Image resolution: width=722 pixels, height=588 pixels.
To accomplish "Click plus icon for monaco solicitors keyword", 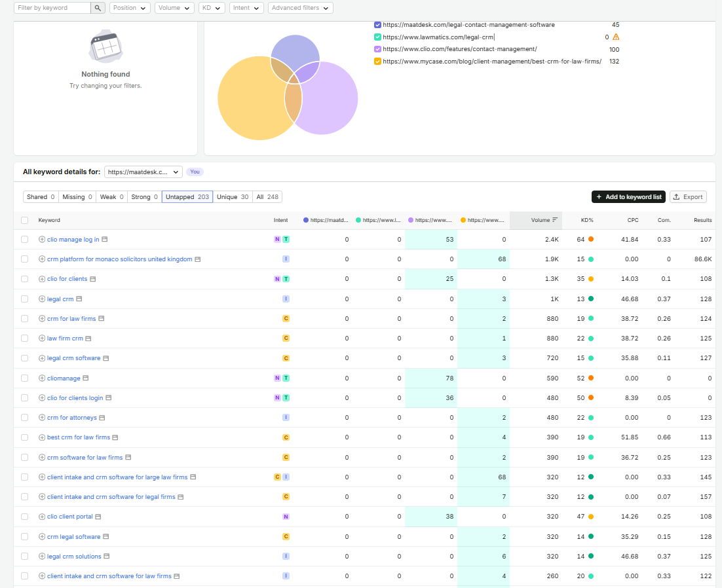I will point(42,259).
